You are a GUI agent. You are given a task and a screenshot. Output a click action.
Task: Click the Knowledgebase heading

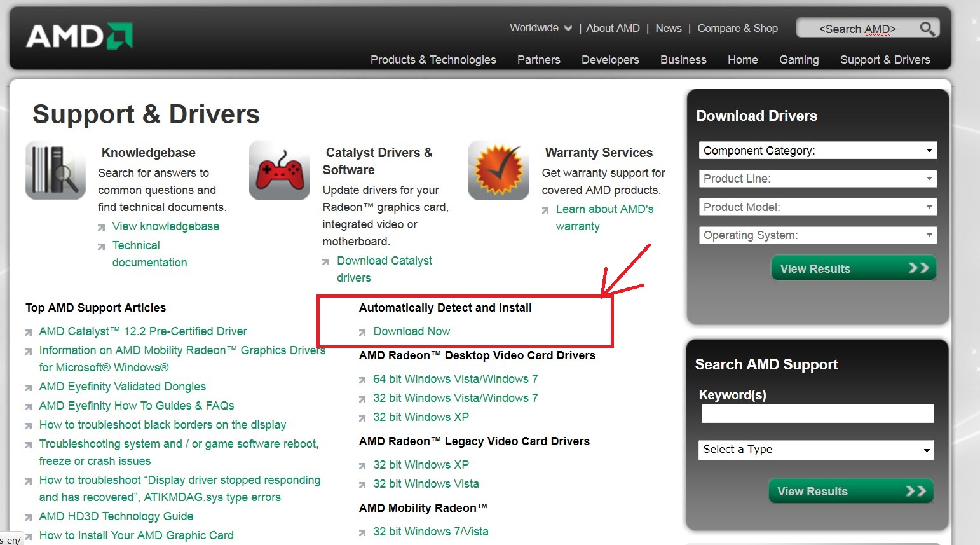[149, 153]
